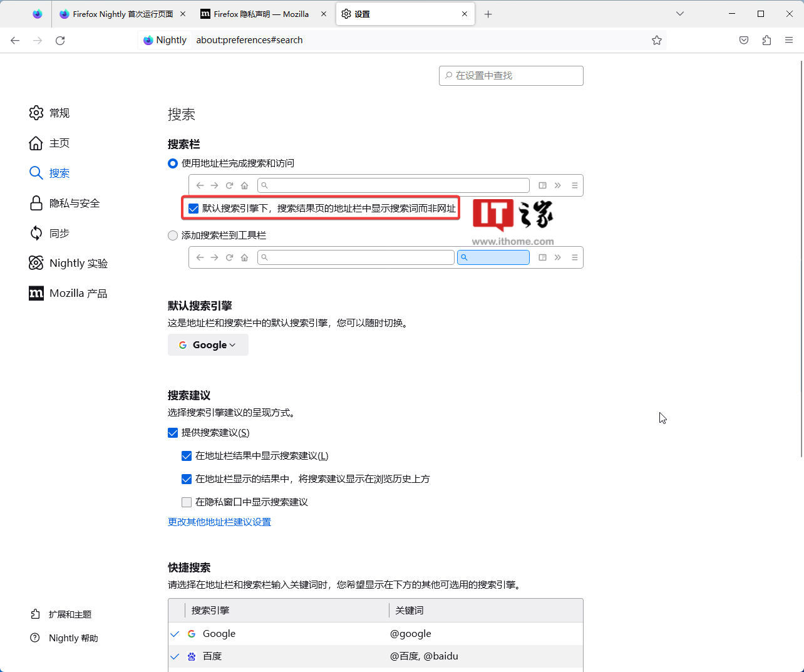The image size is (804, 672).
Task: Open the Save to Pocket icon
Action: point(744,40)
